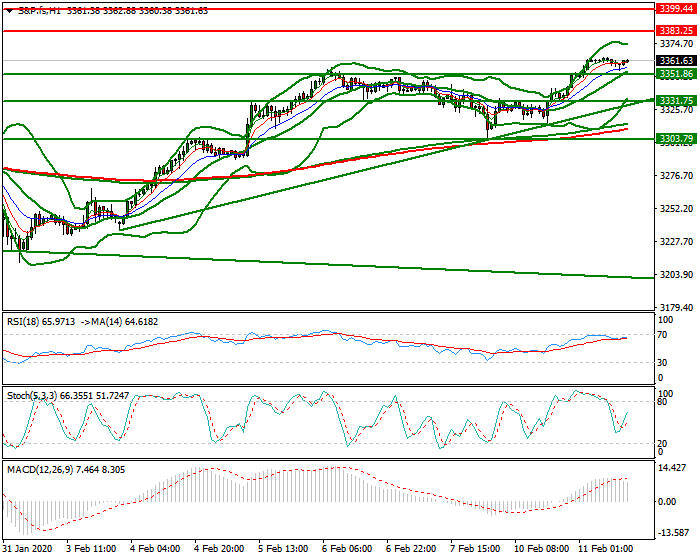Image resolution: width=700 pixels, height=560 pixels.
Task: Click the S&P.fs,H1 chart title text
Action: pos(39,11)
